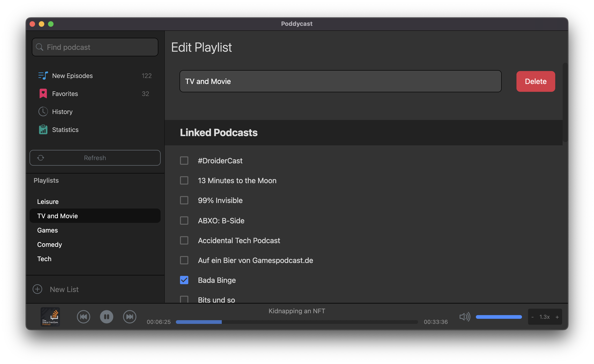The width and height of the screenshot is (594, 364).
Task: Click the New Episodes playlist icon
Action: 43,76
